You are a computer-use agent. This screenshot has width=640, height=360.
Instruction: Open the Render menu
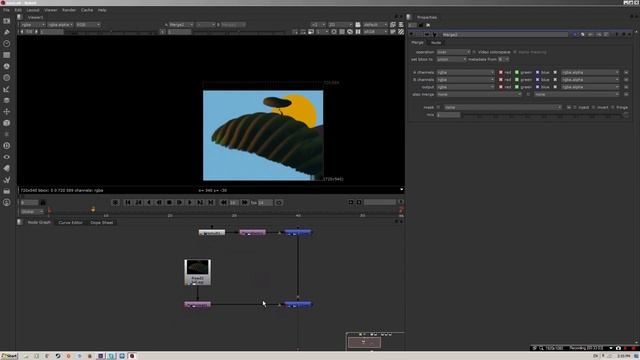69,10
